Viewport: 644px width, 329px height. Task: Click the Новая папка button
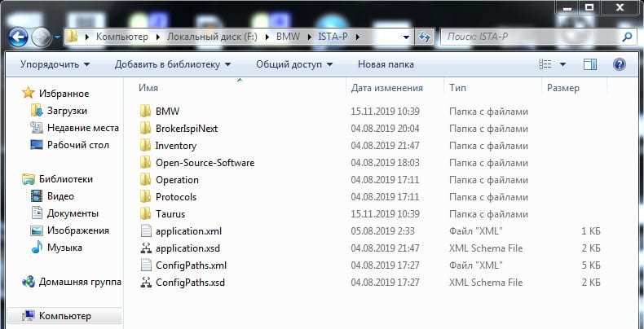click(386, 64)
